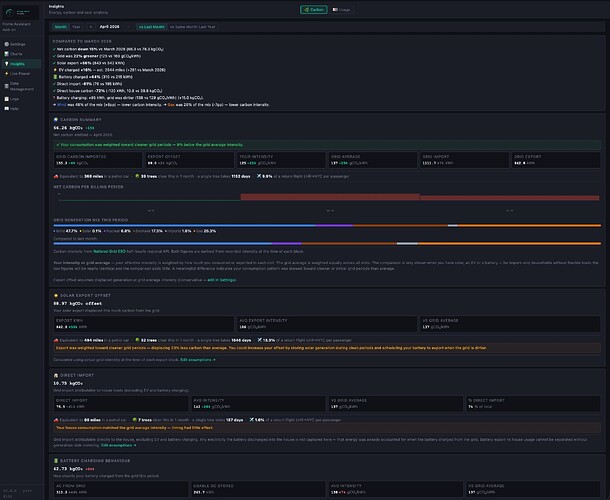Viewport: 610px width, 500px height.
Task: Go to the previous month before April 2026
Action: (91, 27)
